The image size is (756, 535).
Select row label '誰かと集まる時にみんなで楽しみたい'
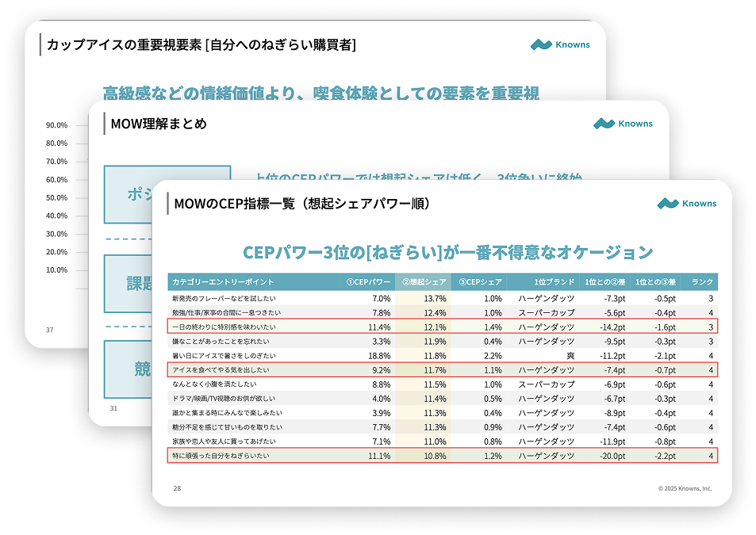point(227,413)
